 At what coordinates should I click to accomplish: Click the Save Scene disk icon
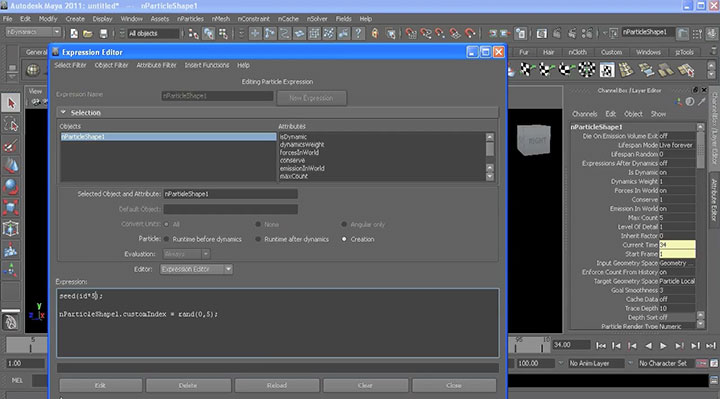coord(103,34)
